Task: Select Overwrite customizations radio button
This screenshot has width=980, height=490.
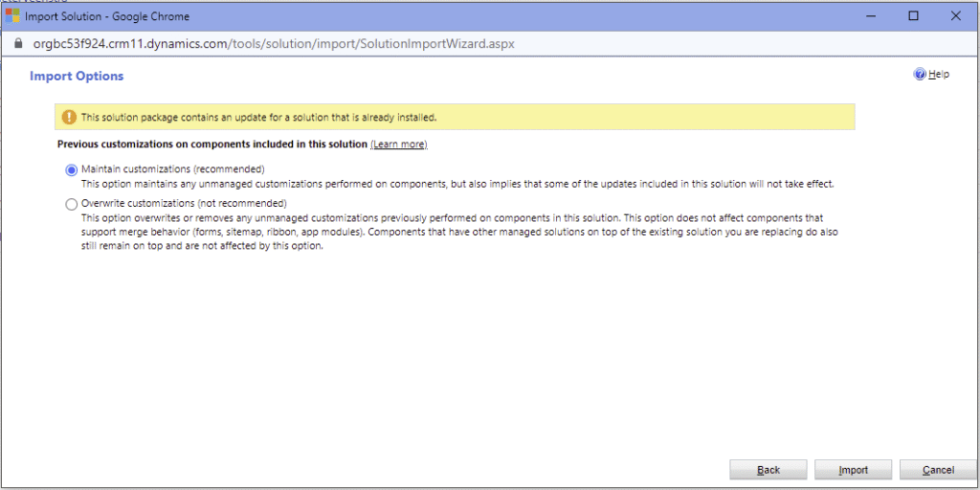Action: pos(71,204)
